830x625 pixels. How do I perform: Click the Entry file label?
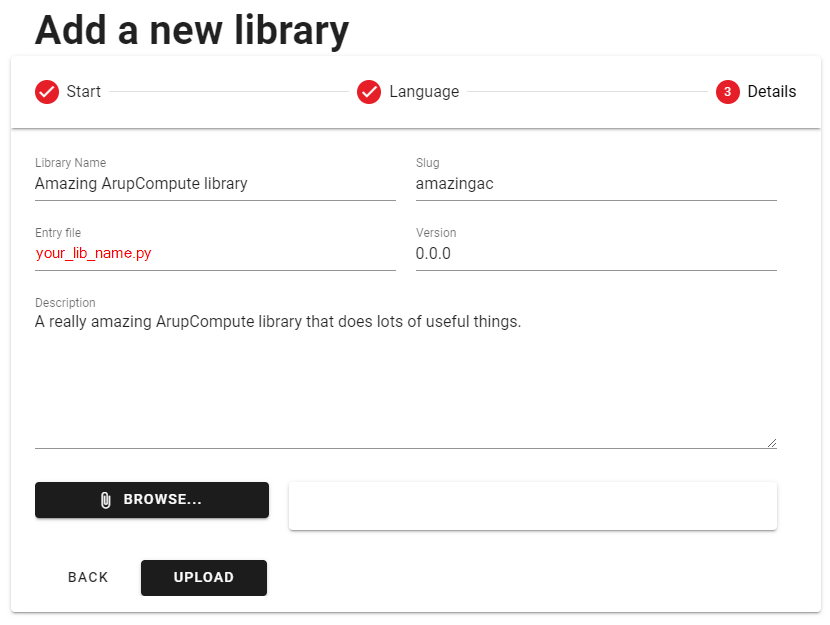[x=58, y=233]
